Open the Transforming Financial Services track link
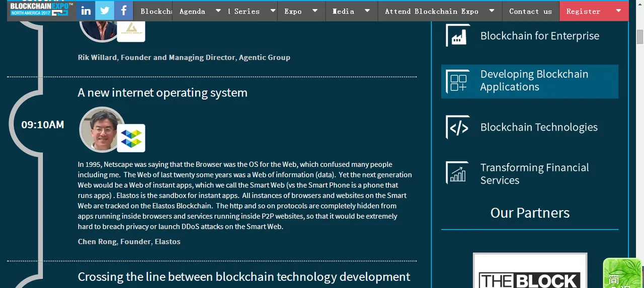Image resolution: width=644 pixels, height=288 pixels. click(x=534, y=174)
